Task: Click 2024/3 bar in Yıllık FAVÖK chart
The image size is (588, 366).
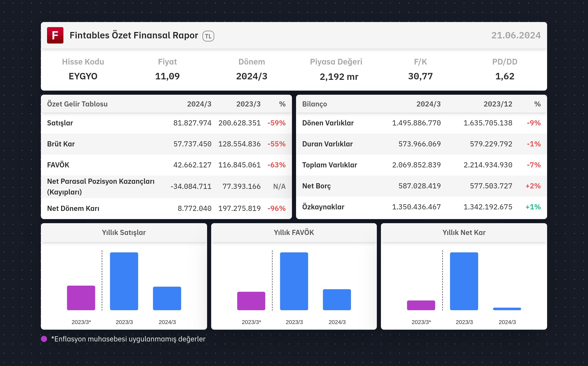Action: (337, 300)
